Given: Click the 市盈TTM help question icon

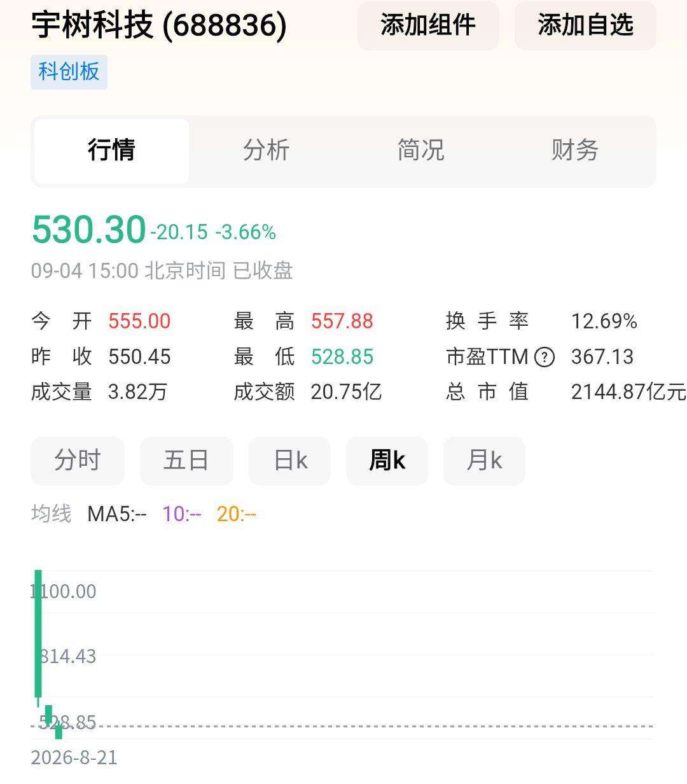Looking at the screenshot, I should point(545,357).
